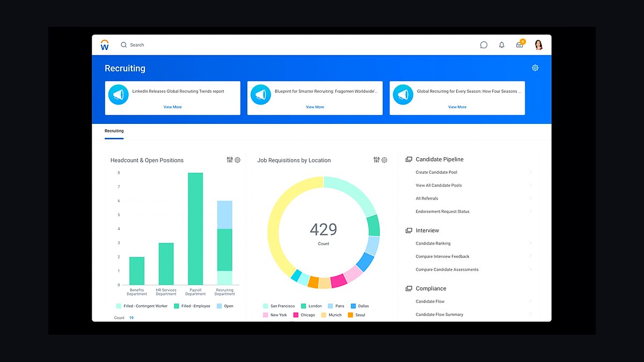Expand chevron beside Compare Interview Feedback
This screenshot has height=362, width=644.
click(530, 256)
